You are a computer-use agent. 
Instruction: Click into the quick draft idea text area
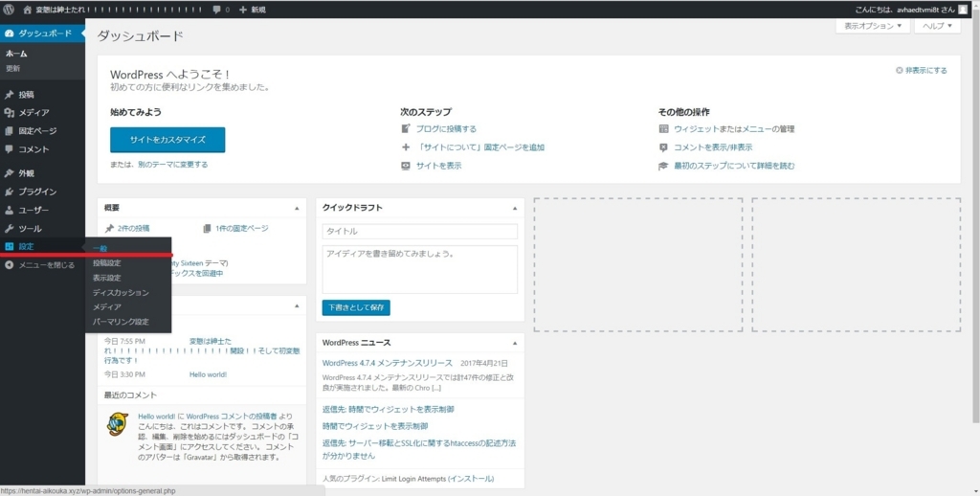tap(420, 270)
